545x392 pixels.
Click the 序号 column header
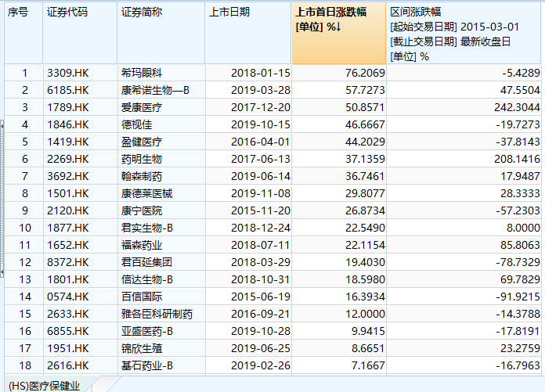[23, 33]
